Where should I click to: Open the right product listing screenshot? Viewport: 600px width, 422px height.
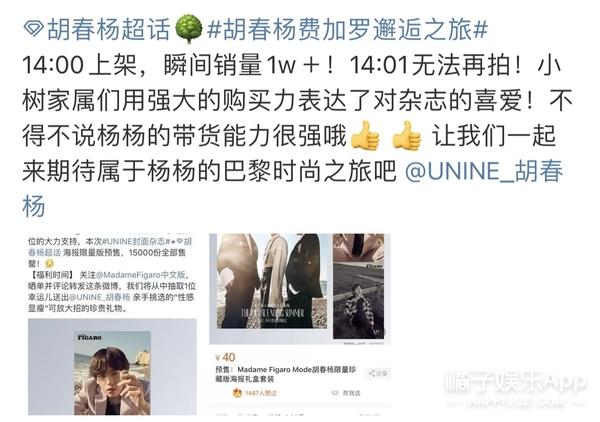tap(300, 324)
